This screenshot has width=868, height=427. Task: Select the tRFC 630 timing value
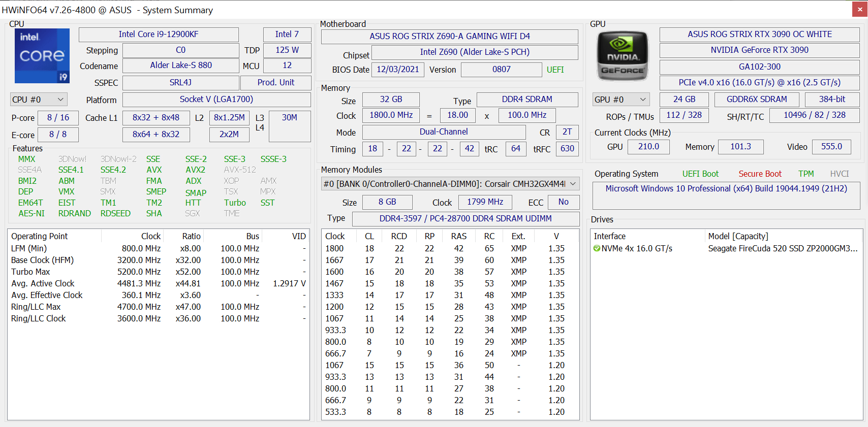[567, 149]
